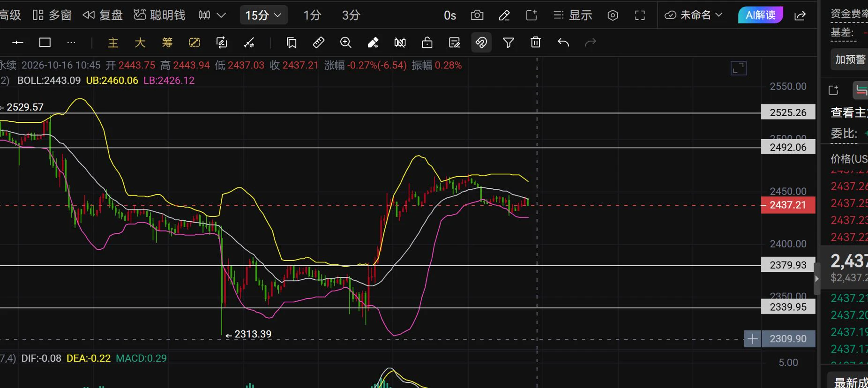Image resolution: width=868 pixels, height=388 pixels.
Task: Click the plus button at 2309.90 price
Action: tap(752, 339)
